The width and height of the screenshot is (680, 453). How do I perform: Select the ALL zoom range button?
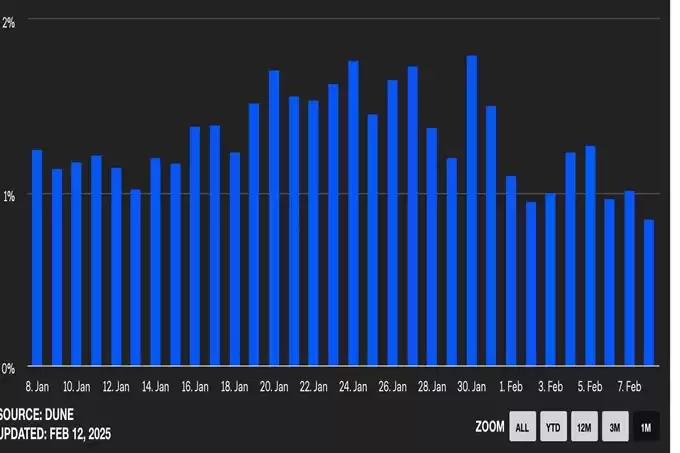(522, 427)
